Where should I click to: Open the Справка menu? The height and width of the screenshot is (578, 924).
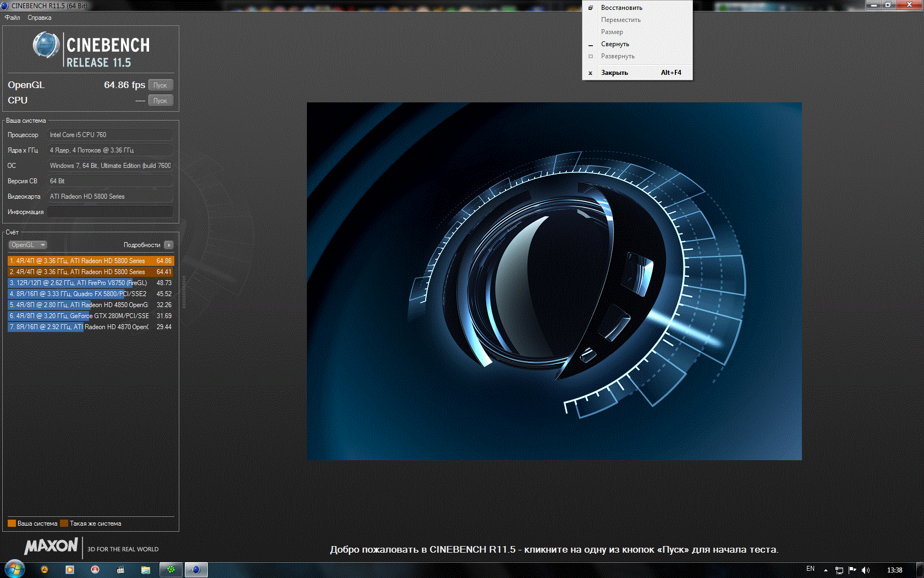pos(40,18)
